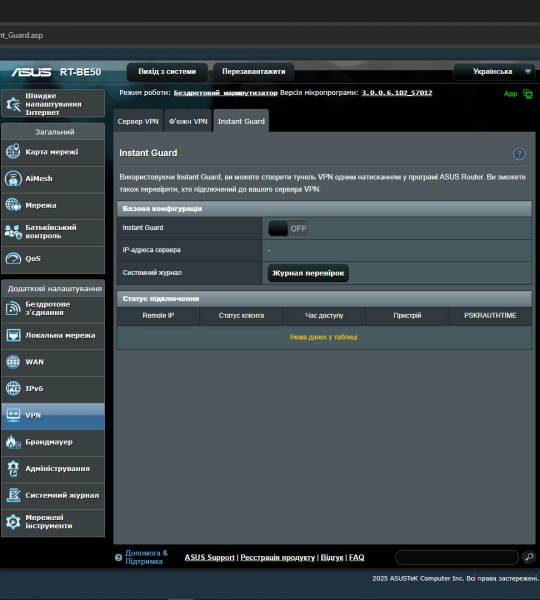The height and width of the screenshot is (600, 540).
Task: Switch to Ф'южн VPN tab
Action: [x=188, y=121]
